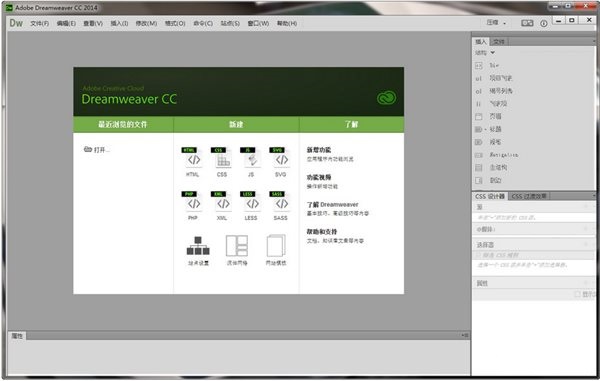Click the 打开... link under recent files
The image size is (600, 381).
(x=97, y=150)
